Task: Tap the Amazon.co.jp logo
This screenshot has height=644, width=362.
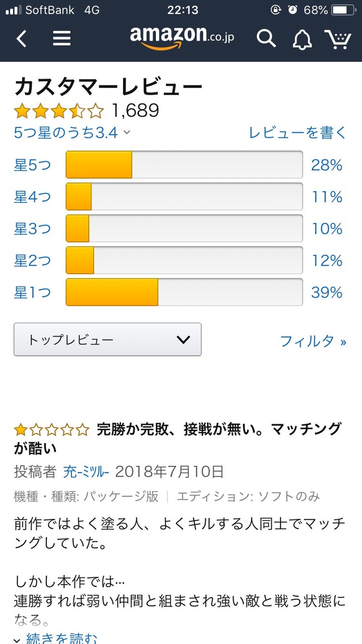Action: 182,37
